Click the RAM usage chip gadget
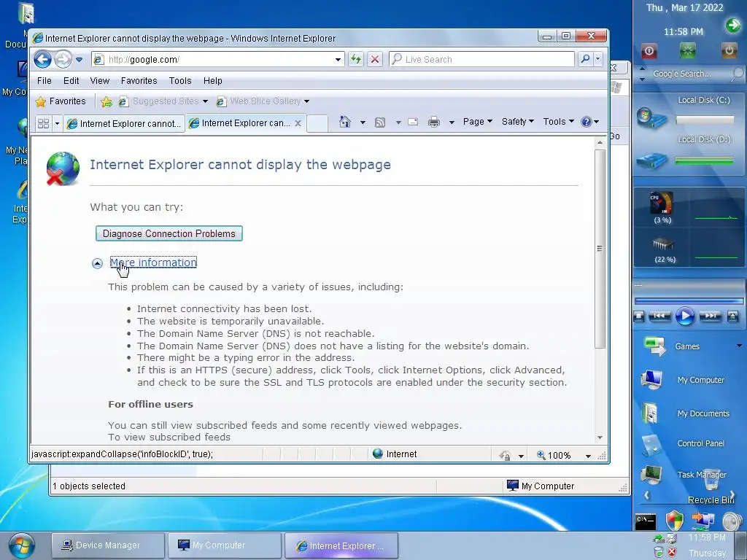747x560 pixels. coord(662,244)
